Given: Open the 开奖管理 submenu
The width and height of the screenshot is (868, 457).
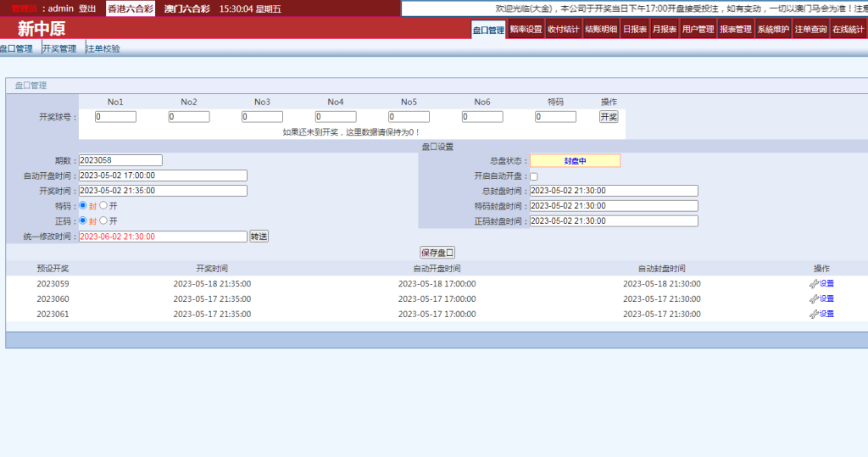Looking at the screenshot, I should click(x=59, y=49).
